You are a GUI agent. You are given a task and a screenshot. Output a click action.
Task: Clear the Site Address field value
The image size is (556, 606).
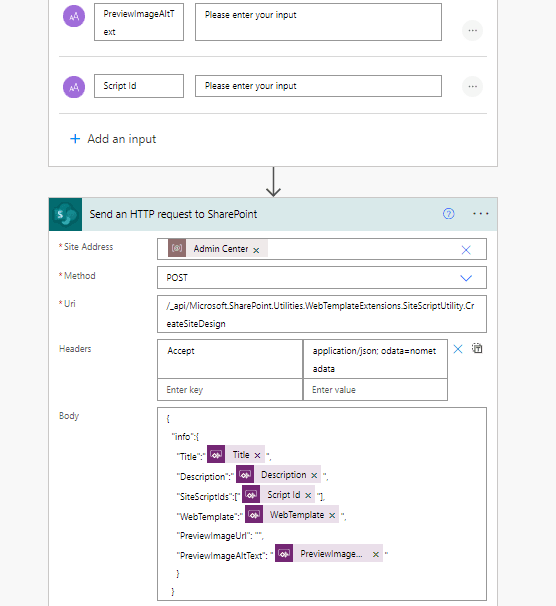click(x=466, y=250)
